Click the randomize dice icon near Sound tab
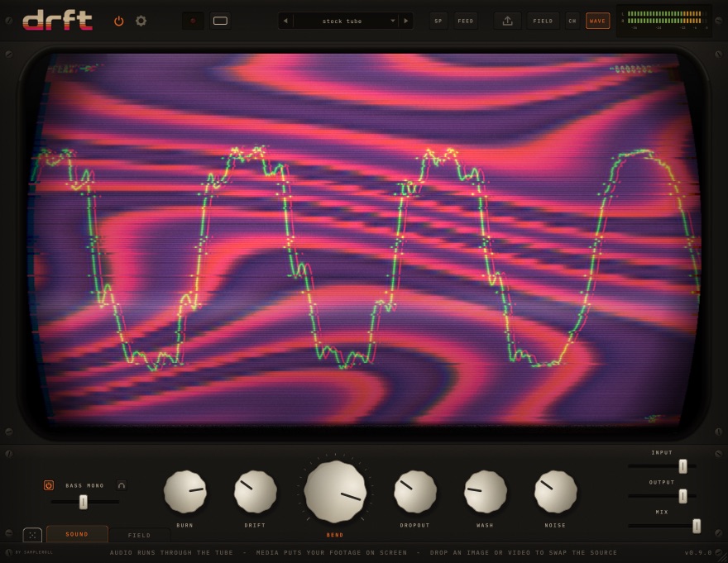 [32, 535]
